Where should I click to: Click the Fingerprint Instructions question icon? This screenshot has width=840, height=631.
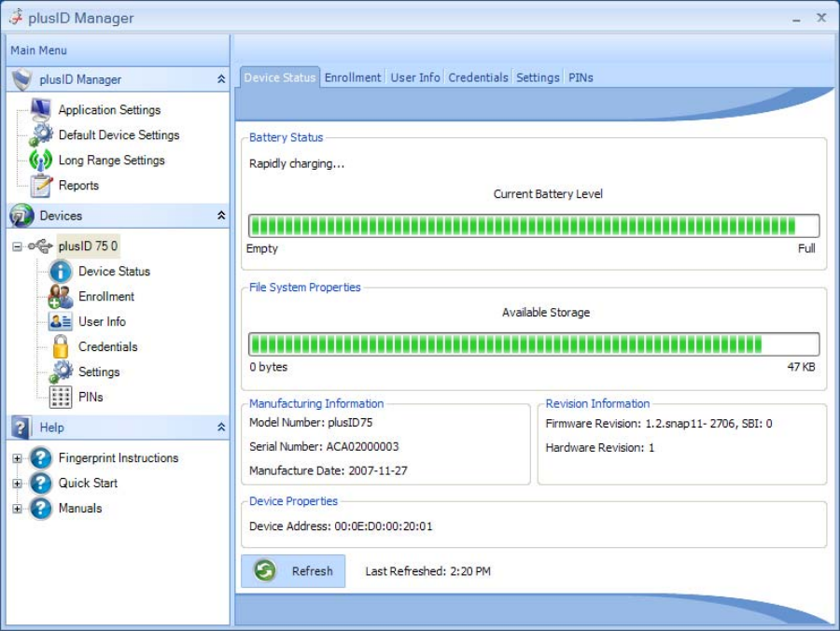[x=41, y=458]
